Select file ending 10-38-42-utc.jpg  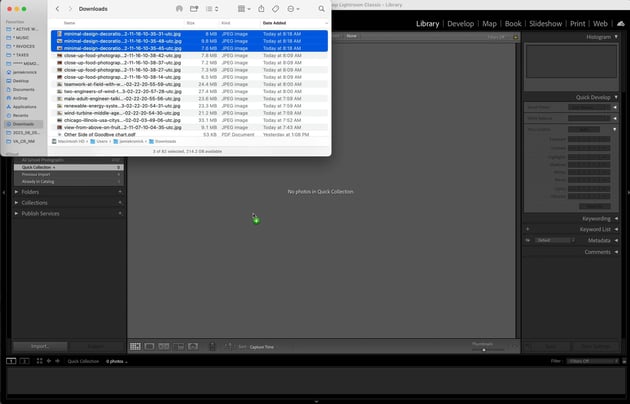[189, 55]
